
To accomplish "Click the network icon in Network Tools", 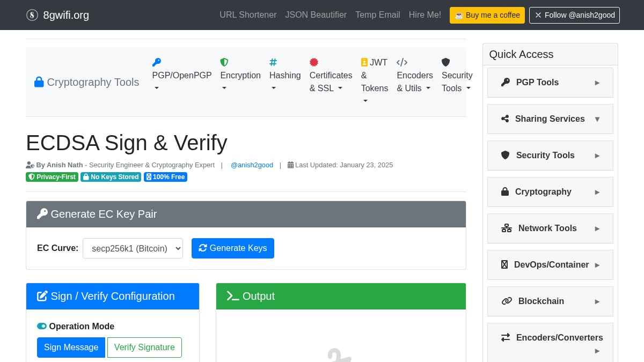I will point(507,228).
